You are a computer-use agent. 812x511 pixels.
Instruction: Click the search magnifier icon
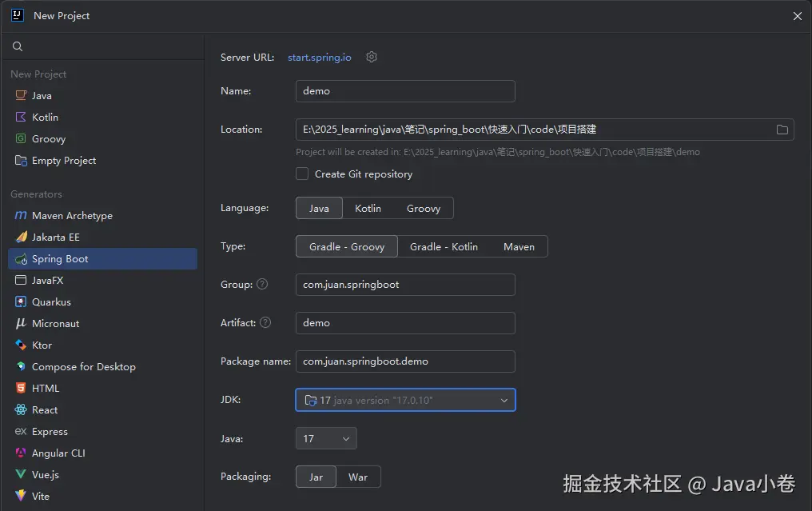[x=18, y=46]
